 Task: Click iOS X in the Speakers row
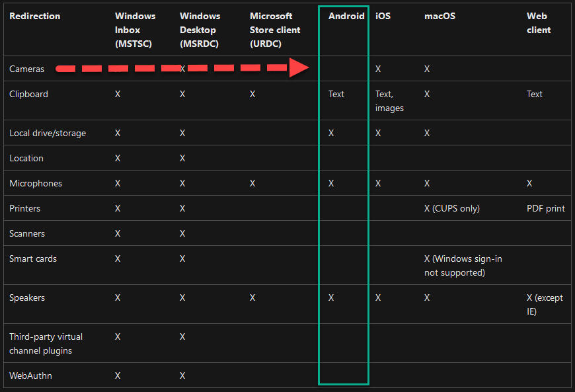pyautogui.click(x=378, y=297)
